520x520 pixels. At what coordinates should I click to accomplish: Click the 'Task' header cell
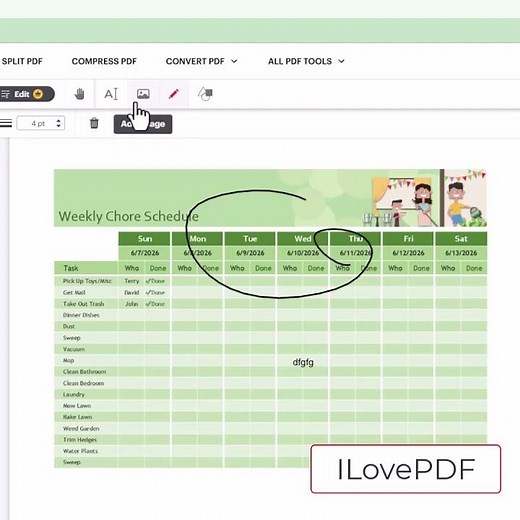[x=86, y=268]
